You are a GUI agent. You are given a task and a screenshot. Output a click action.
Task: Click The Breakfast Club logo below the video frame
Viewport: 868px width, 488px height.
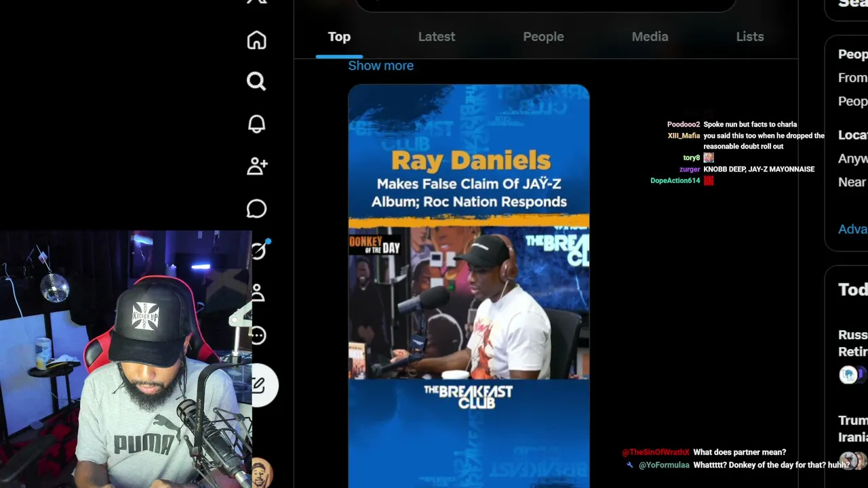click(468, 396)
